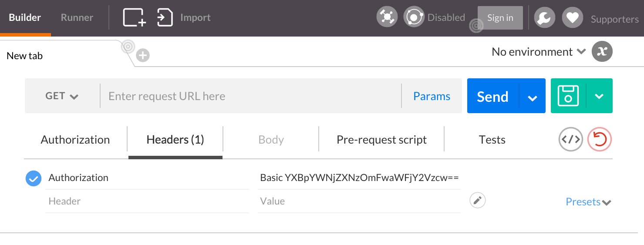Click the Authorization header key field
Screen dimensions: 644x245
tap(147, 178)
